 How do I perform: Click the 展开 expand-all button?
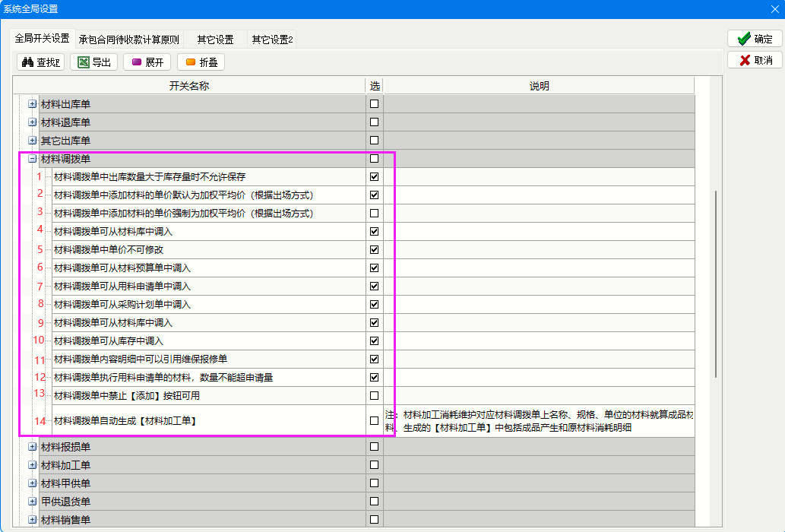coord(147,62)
